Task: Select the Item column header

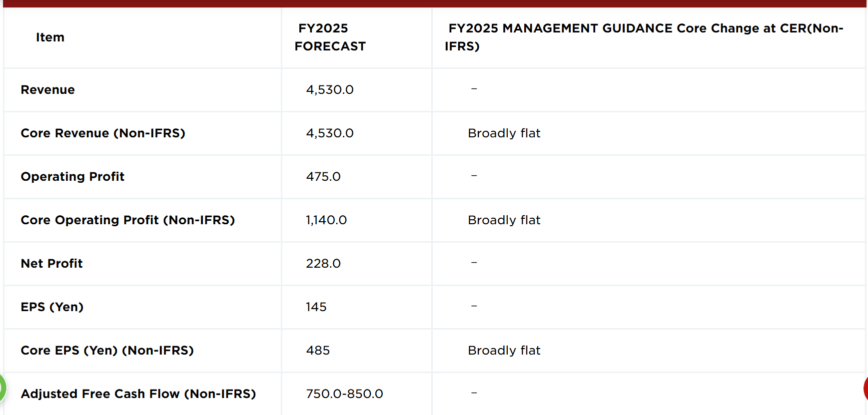Action: (x=50, y=37)
